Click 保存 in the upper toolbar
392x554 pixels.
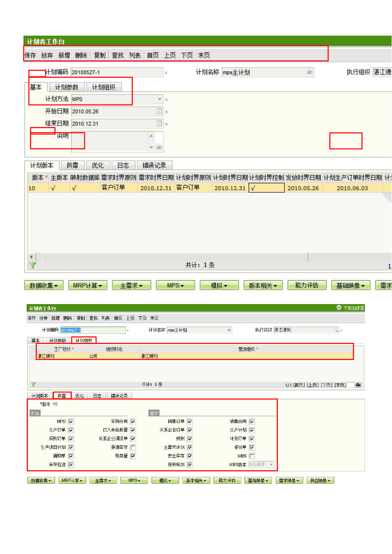point(30,55)
